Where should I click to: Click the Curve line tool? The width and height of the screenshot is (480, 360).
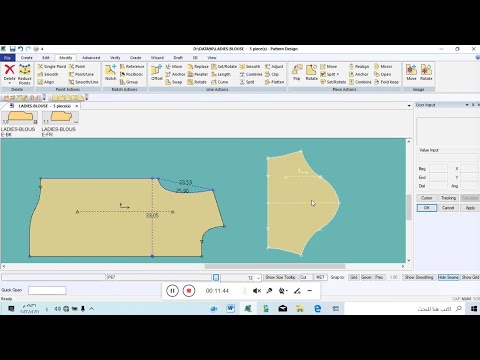coord(220,82)
